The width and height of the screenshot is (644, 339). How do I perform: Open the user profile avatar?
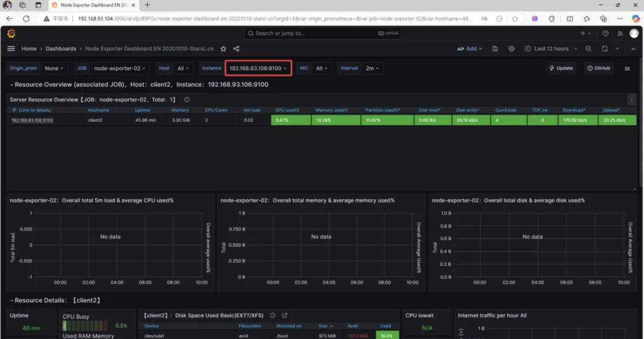634,33
